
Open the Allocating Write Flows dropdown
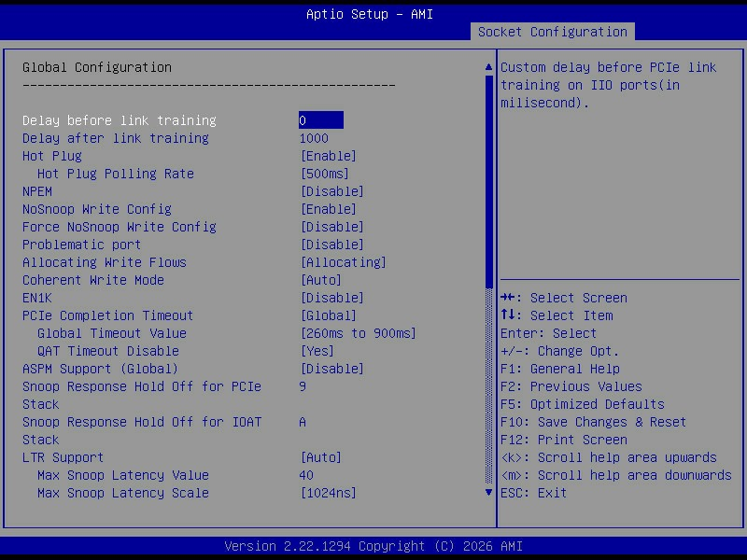344,262
